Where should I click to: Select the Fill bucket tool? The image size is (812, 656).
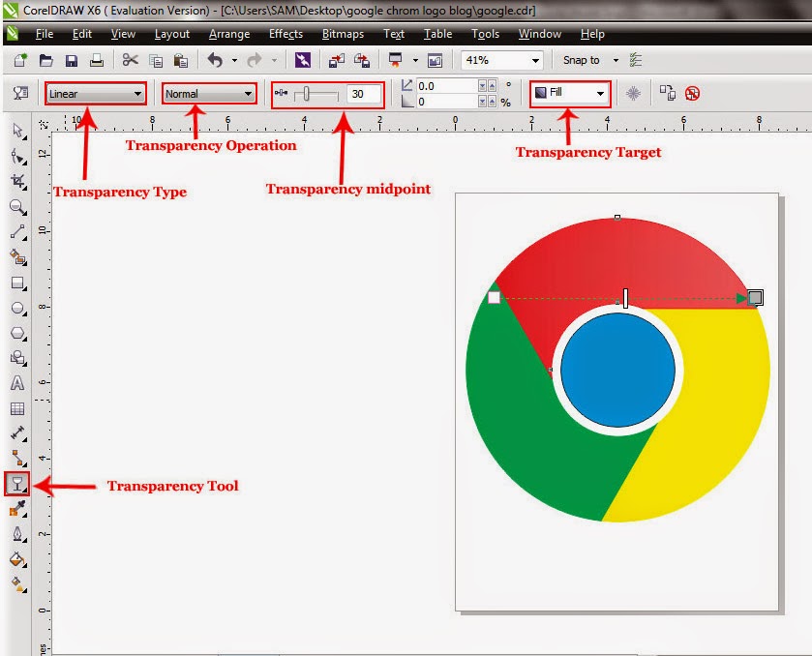(x=18, y=559)
